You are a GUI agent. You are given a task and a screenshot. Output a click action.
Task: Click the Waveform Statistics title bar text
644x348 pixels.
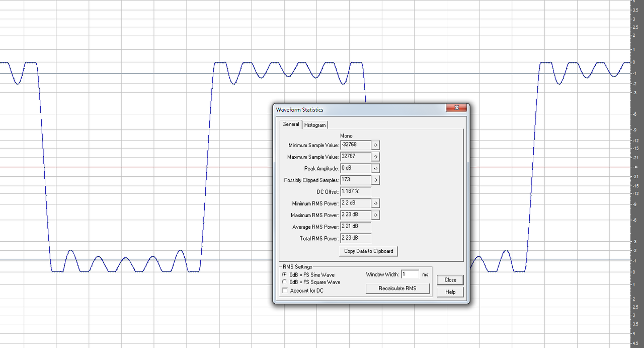click(300, 109)
